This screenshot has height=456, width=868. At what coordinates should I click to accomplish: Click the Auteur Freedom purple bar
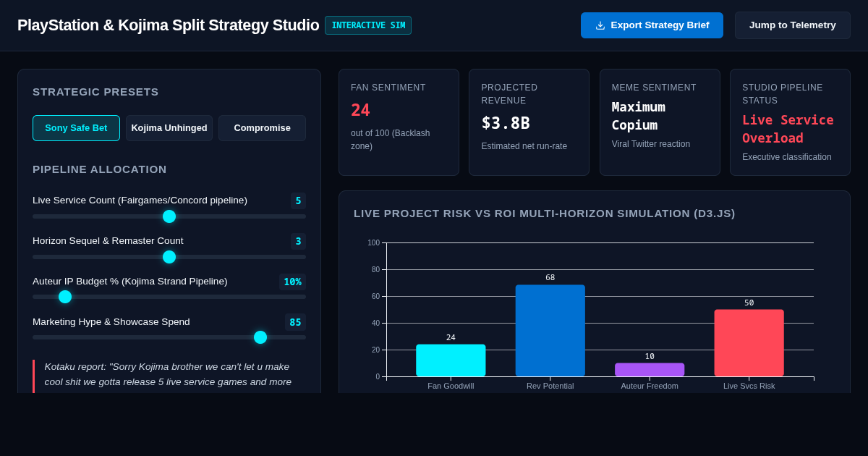[650, 370]
